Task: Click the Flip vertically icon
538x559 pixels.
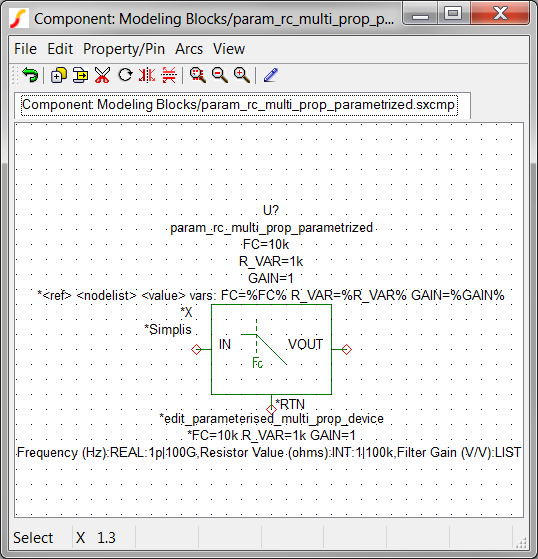Action: click(x=169, y=75)
